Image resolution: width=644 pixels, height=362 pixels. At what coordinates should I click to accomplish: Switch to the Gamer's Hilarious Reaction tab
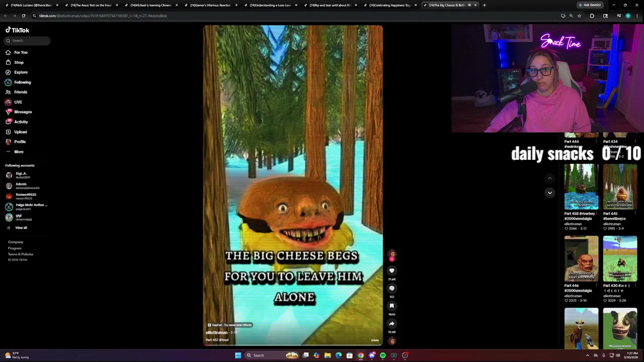[x=209, y=5]
